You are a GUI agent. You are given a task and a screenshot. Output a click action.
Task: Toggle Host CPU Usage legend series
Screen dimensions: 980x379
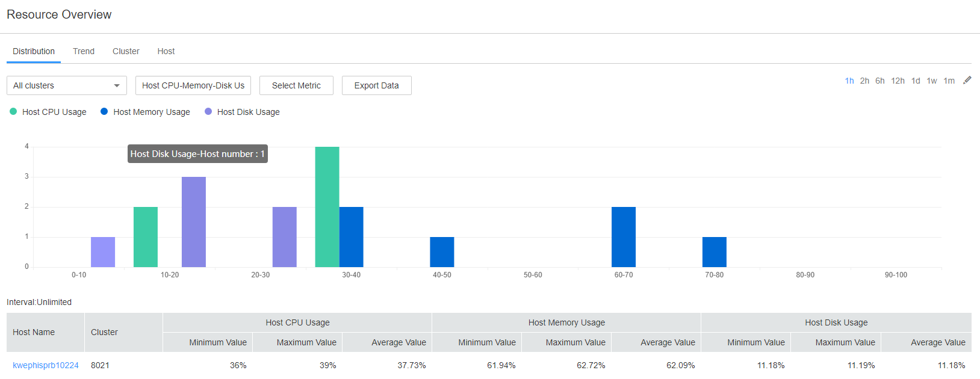point(48,112)
